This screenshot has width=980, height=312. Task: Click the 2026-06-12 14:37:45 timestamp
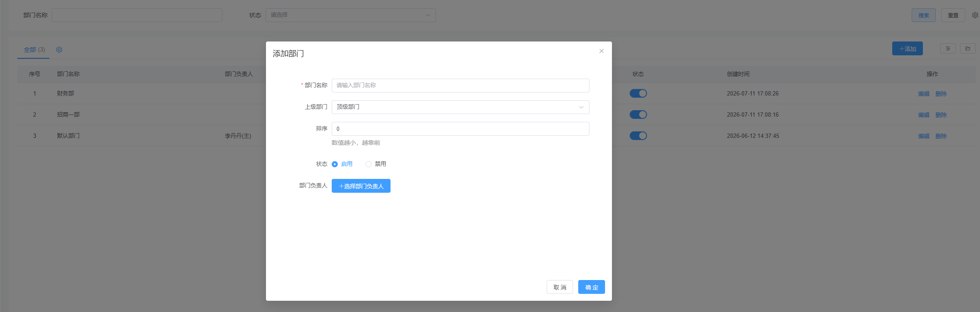(x=753, y=136)
